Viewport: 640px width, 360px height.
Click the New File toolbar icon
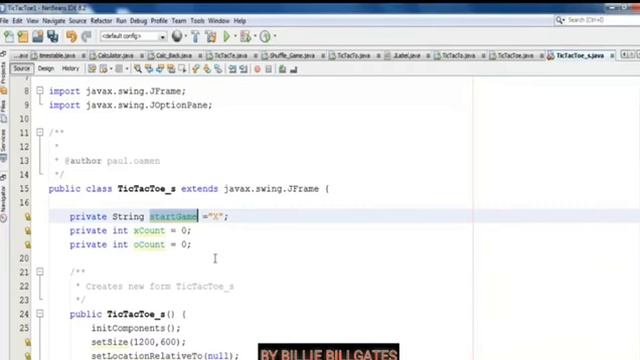coord(9,37)
